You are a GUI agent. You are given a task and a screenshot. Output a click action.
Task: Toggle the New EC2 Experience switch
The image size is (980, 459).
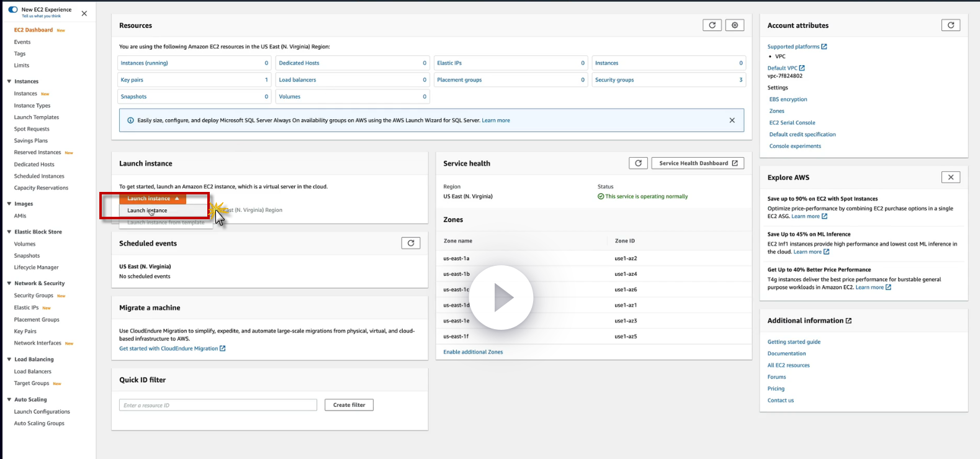click(13, 10)
